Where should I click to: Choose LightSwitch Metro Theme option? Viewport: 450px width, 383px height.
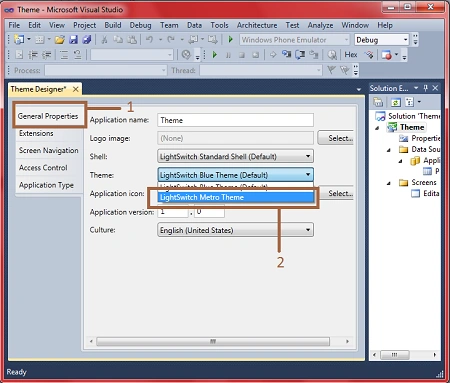tap(235, 197)
